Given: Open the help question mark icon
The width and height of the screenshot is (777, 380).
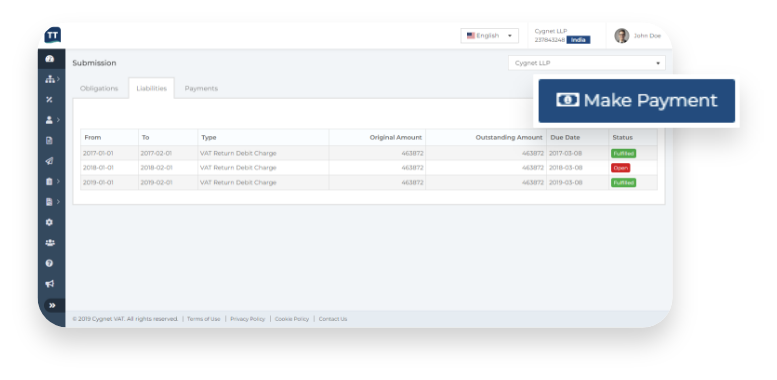Looking at the screenshot, I should click(49, 263).
